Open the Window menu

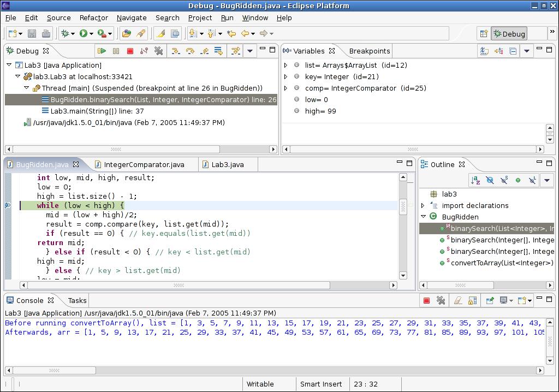tap(255, 18)
